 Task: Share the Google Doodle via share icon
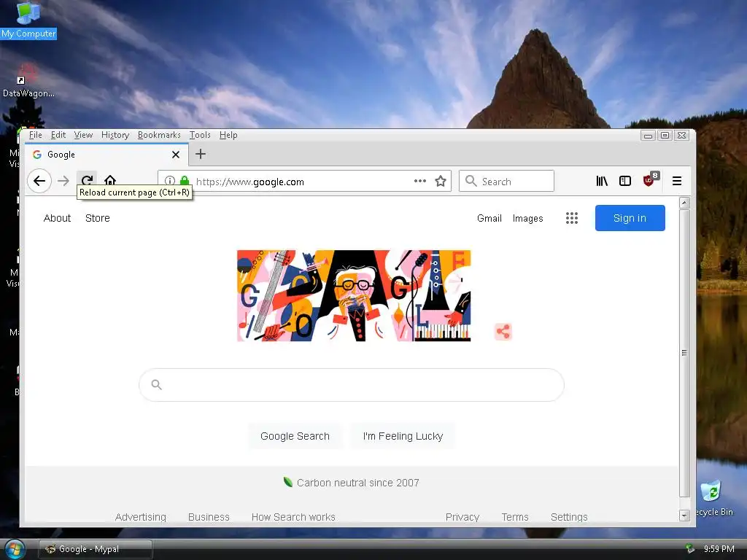point(503,332)
